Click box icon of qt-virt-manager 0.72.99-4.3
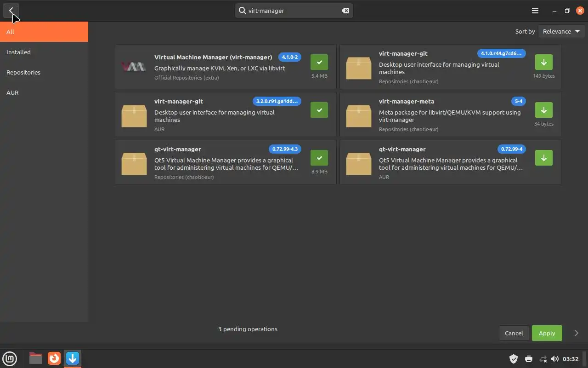The height and width of the screenshot is (368, 588). pos(134,163)
